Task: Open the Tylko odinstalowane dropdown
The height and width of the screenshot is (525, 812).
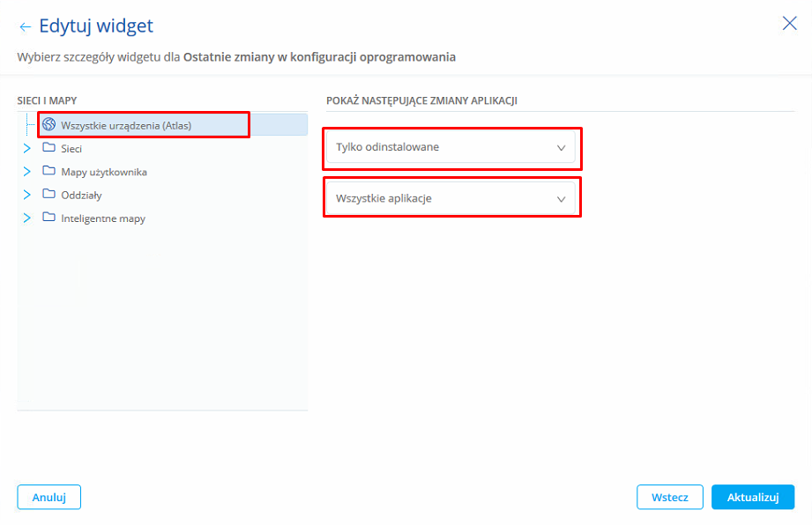Action: (451, 147)
